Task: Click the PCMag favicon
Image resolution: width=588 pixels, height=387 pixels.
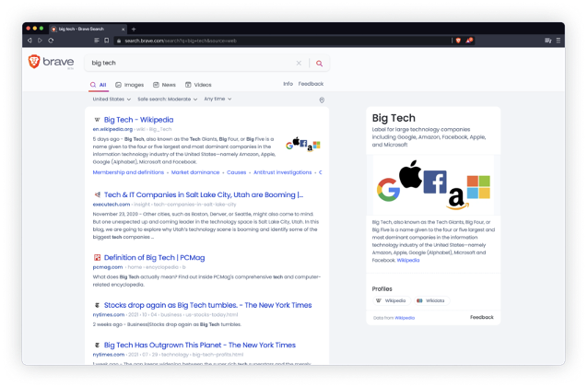Action: (x=97, y=258)
